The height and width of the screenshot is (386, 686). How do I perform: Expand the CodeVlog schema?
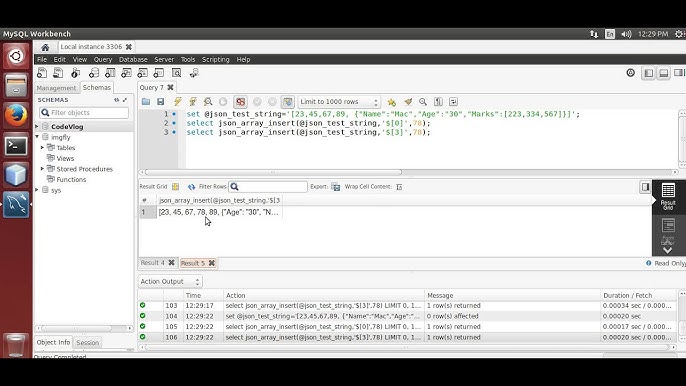(37, 126)
